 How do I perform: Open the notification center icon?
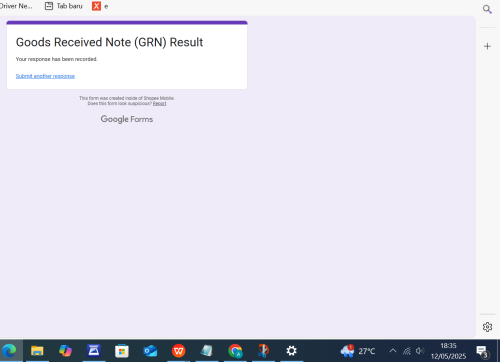pos(482,351)
